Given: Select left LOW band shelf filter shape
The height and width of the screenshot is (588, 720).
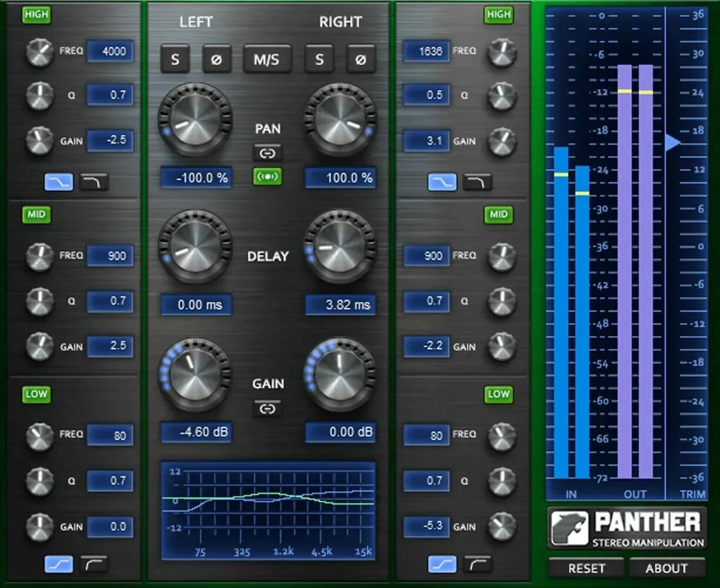Looking at the screenshot, I should tap(59, 564).
